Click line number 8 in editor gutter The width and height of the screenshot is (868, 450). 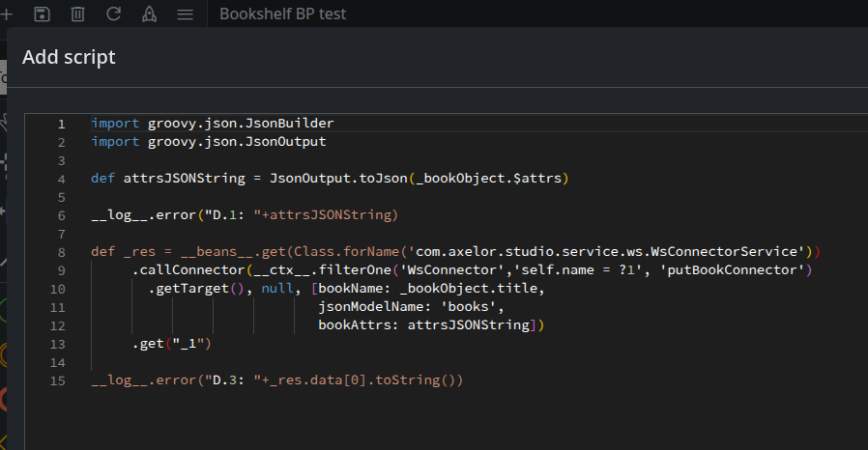pos(61,252)
